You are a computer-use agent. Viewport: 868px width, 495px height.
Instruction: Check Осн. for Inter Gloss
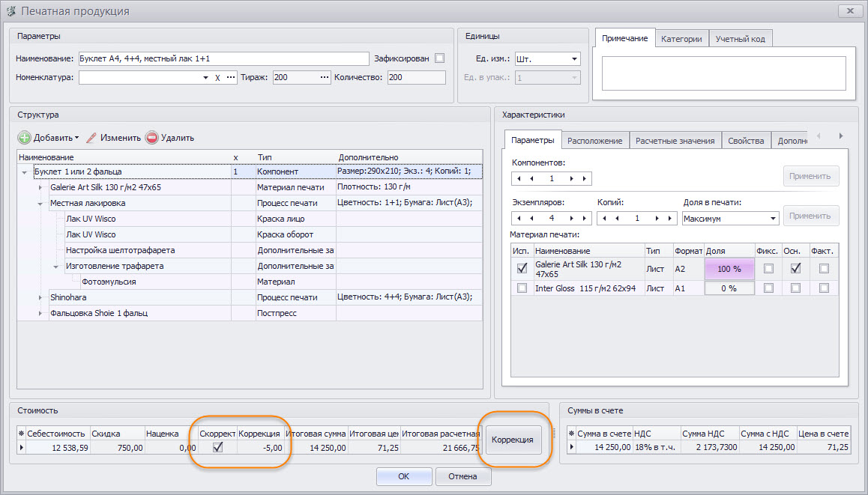point(795,288)
